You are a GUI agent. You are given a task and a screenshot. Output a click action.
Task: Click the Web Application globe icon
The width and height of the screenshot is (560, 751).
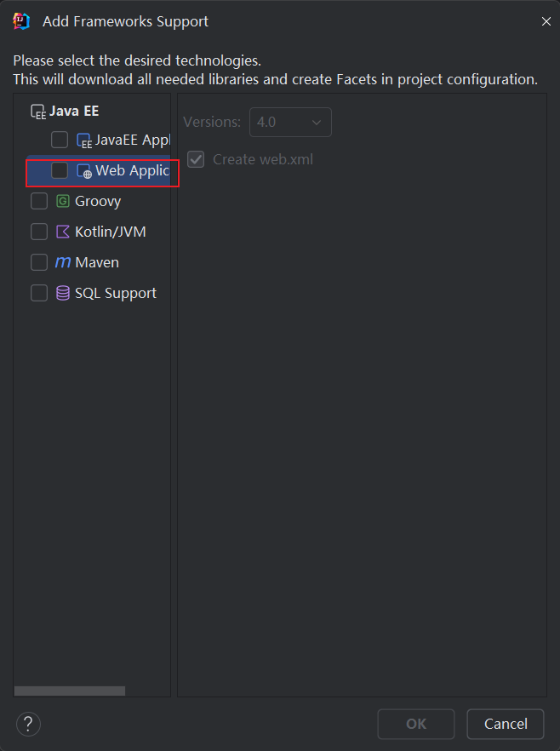(84, 171)
